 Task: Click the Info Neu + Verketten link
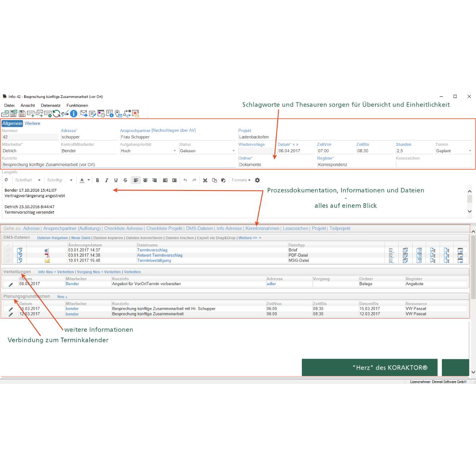point(56,272)
